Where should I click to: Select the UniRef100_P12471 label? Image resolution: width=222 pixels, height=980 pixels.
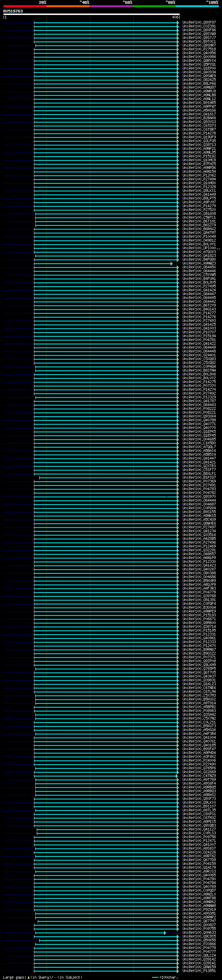(x=199, y=841)
